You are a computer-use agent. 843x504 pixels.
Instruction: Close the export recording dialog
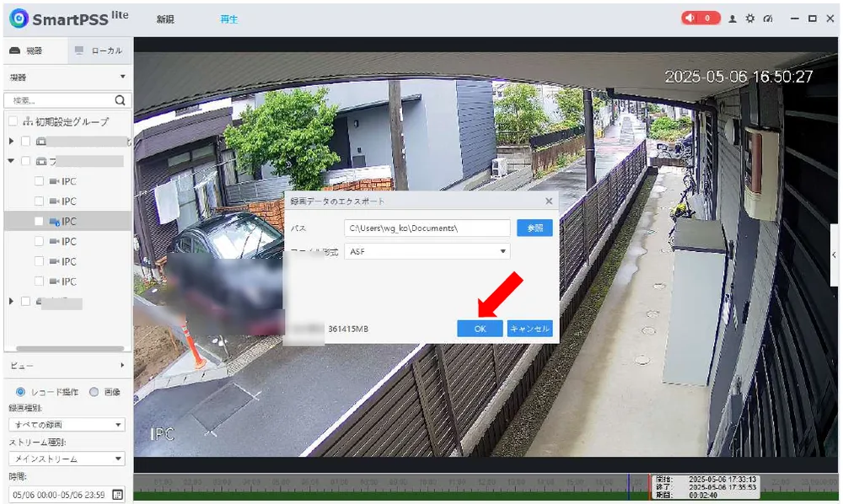click(549, 201)
